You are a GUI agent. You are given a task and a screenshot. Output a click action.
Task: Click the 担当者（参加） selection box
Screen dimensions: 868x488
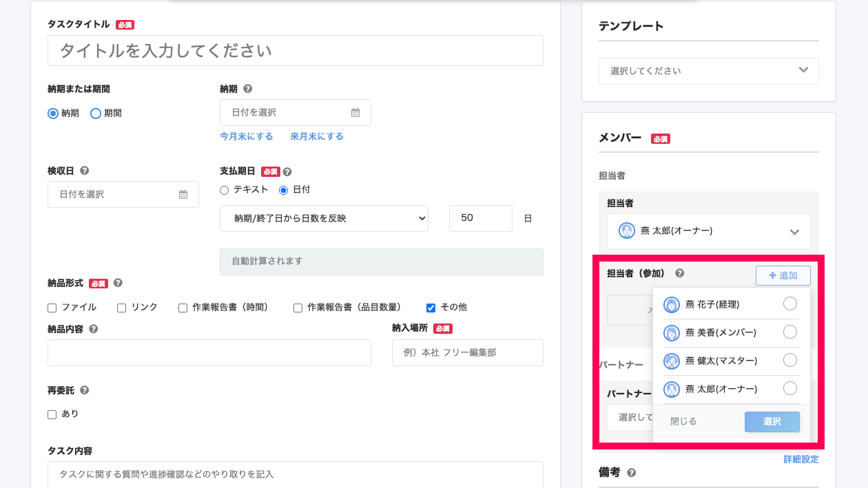click(x=630, y=310)
